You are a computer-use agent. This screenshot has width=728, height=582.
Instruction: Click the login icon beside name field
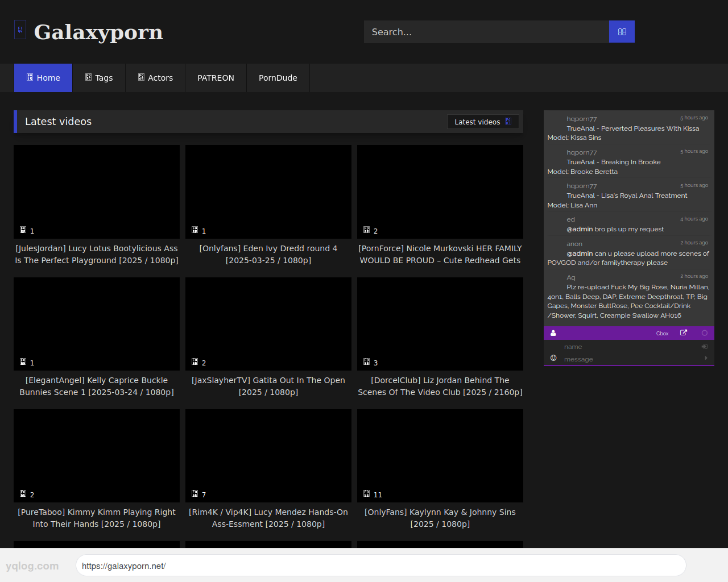point(705,346)
